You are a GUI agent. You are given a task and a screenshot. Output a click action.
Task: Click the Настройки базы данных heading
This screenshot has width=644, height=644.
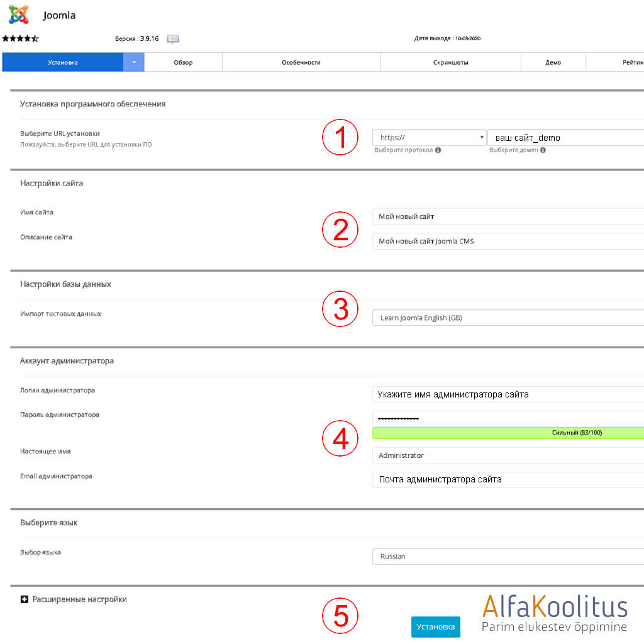click(x=65, y=284)
